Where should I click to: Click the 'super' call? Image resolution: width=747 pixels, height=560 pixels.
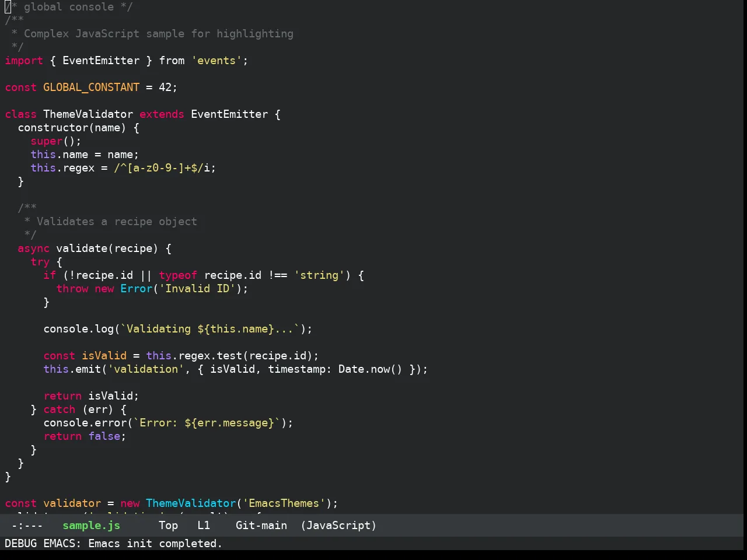click(x=46, y=141)
